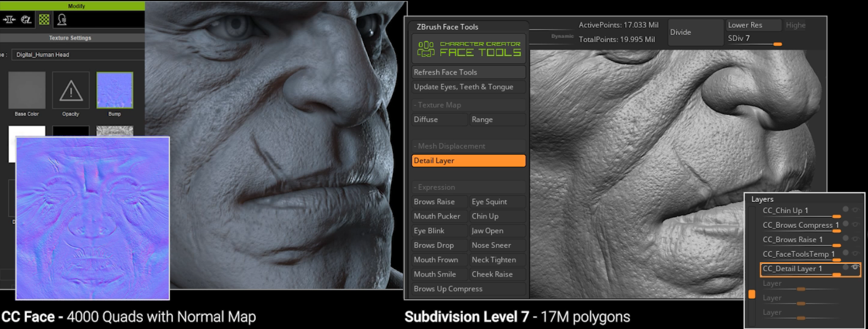Select the Mouth Smile expression

[x=440, y=274]
